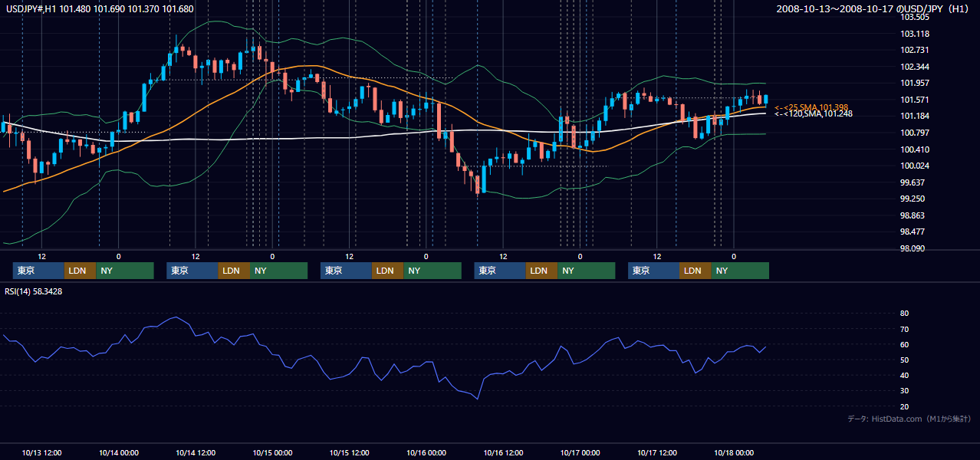Viewport: 980px width, 460px height.
Task: Click RSI scale value 70
Action: pyautogui.click(x=905, y=329)
